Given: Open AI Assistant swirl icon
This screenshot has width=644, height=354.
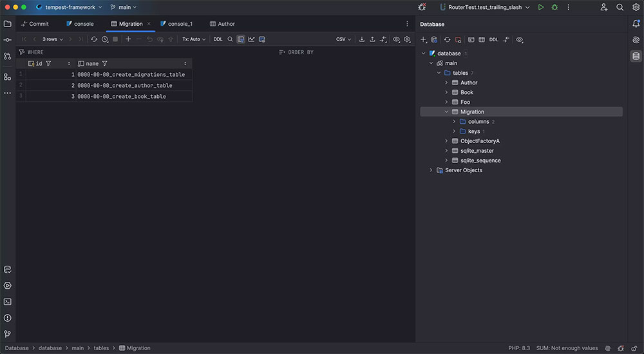Looking at the screenshot, I should coord(636,40).
